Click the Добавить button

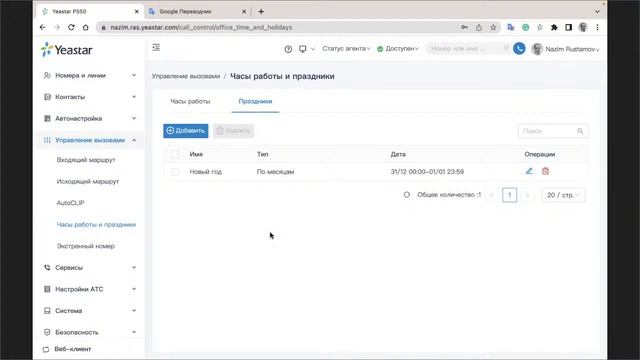coord(186,131)
